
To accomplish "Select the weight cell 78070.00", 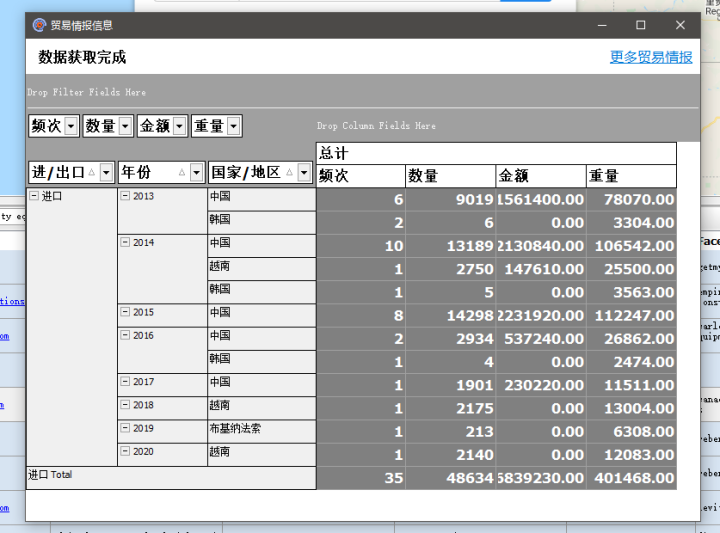I will point(632,199).
